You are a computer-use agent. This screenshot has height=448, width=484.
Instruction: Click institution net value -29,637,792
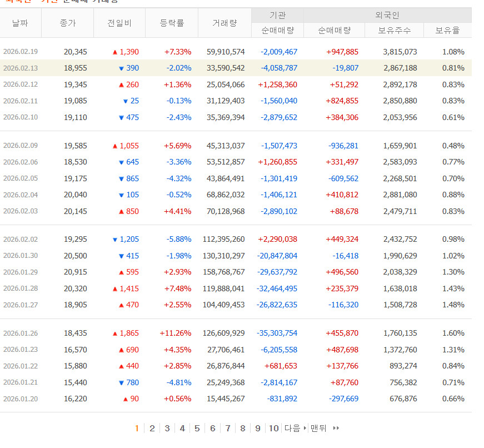click(x=277, y=272)
